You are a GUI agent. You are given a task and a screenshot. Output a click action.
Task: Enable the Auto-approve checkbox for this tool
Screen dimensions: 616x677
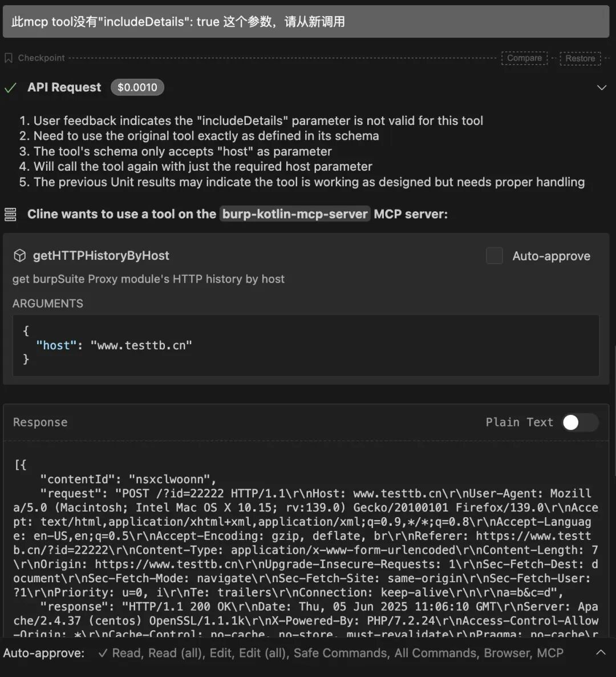(x=494, y=256)
